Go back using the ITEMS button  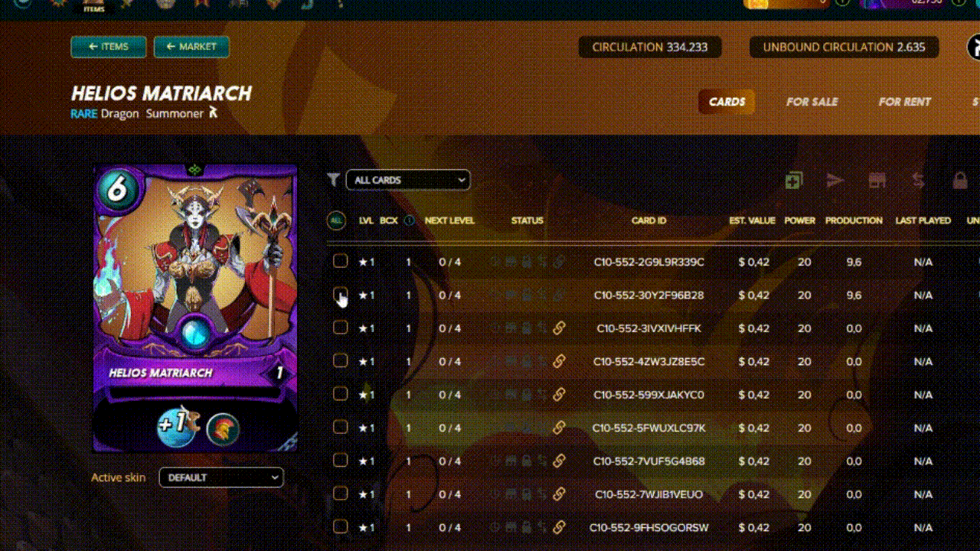(108, 47)
